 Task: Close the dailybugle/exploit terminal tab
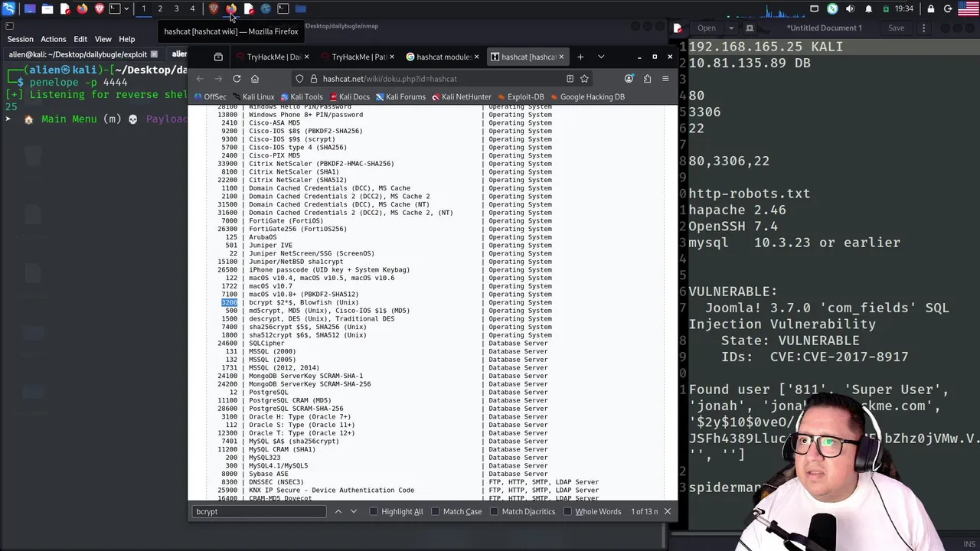point(154,54)
